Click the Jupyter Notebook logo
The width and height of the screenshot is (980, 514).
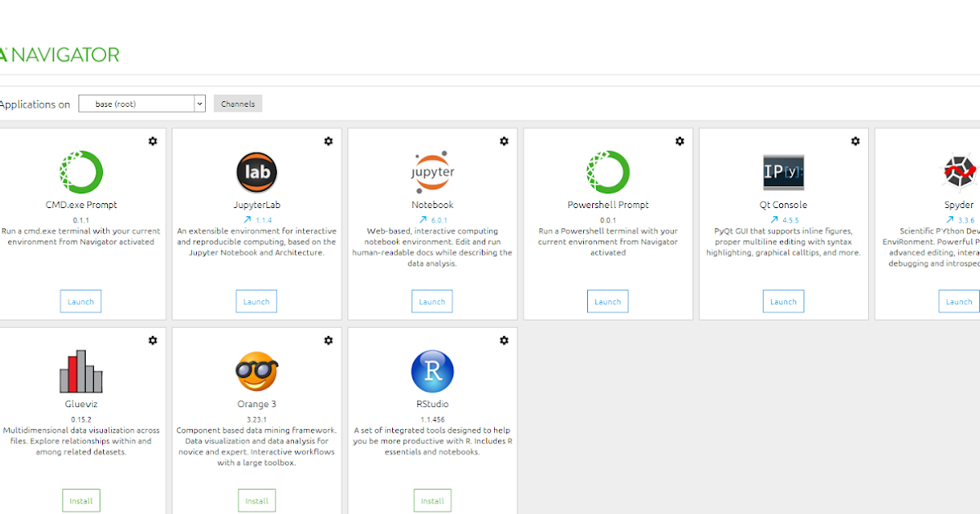[432, 171]
